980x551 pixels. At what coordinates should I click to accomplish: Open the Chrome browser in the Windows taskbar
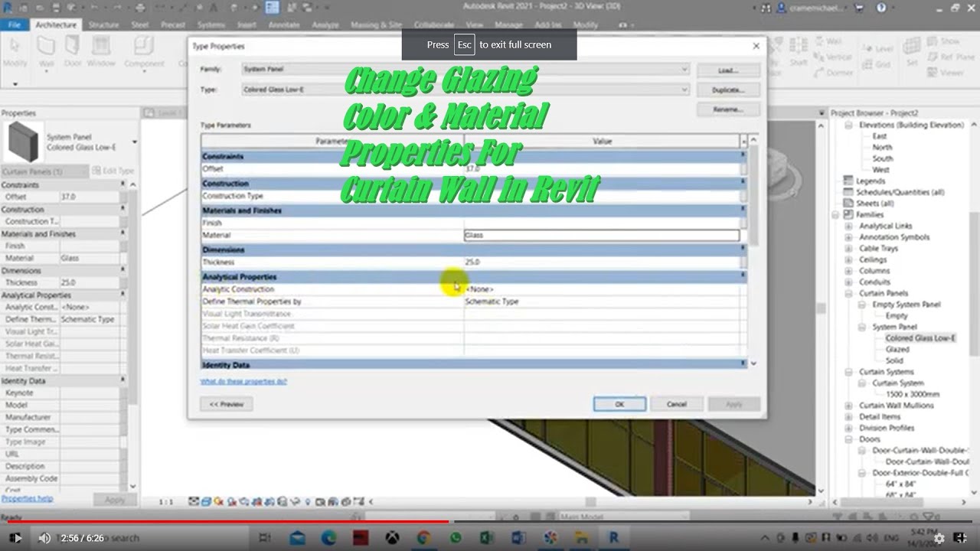click(x=424, y=538)
